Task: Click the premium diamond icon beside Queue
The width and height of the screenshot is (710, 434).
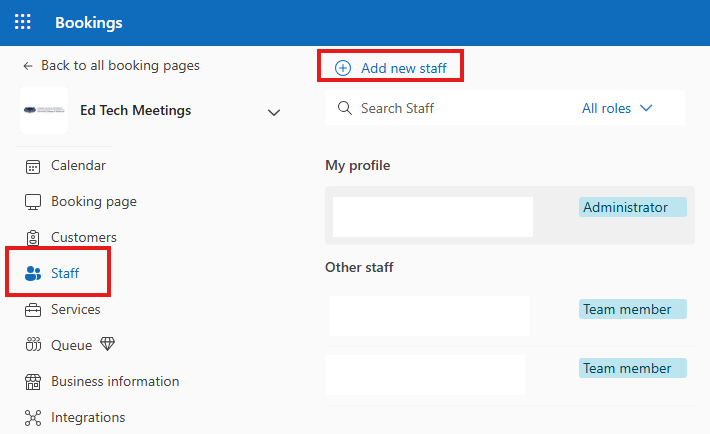Action: coord(108,345)
